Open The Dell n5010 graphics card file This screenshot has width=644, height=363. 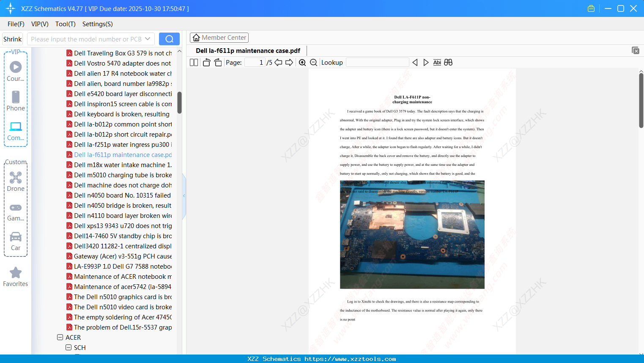[119, 297]
